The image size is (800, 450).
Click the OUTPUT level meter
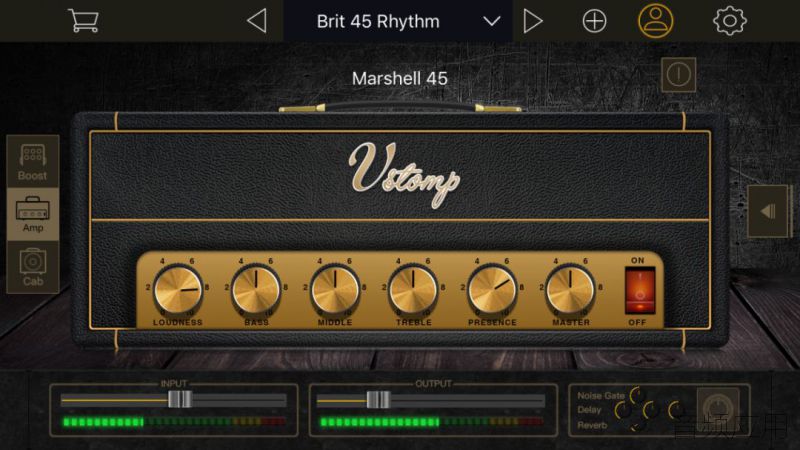pyautogui.click(x=431, y=422)
